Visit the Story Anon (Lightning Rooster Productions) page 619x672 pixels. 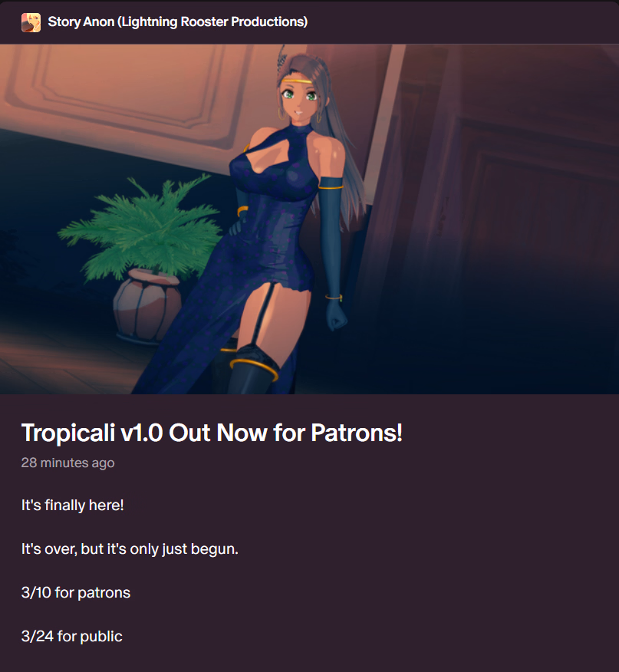[177, 21]
